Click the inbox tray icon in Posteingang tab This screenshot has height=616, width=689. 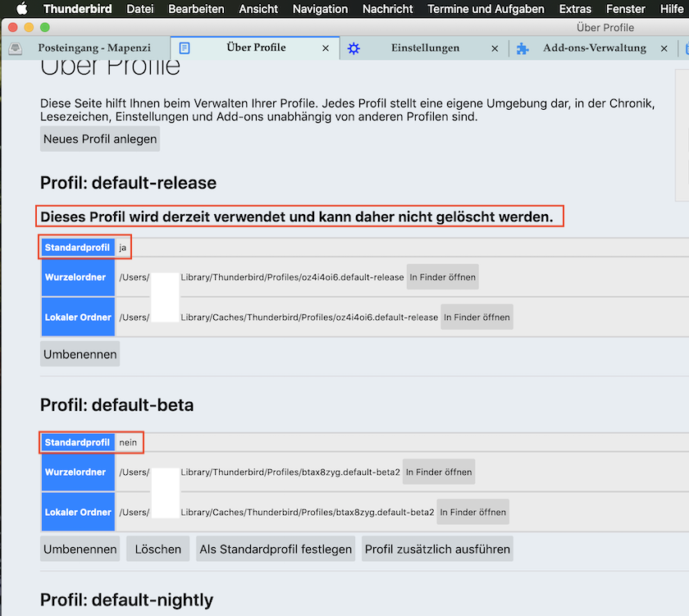[16, 48]
